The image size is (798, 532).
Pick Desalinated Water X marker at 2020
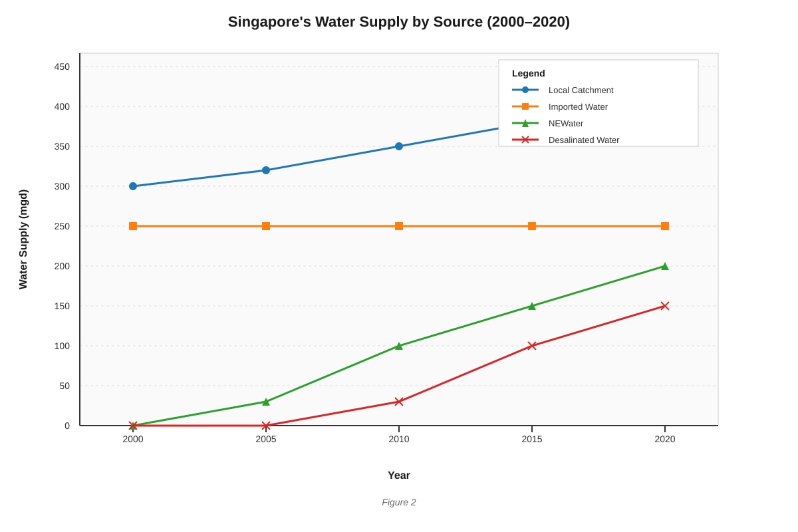pos(665,306)
